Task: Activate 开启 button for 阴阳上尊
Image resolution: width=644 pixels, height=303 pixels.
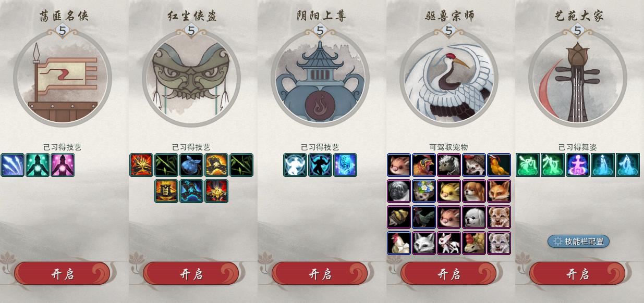Action: pyautogui.click(x=320, y=274)
